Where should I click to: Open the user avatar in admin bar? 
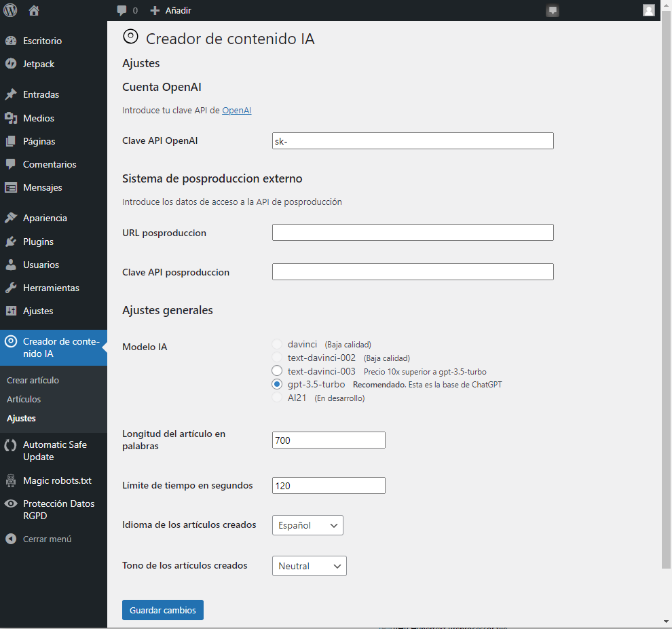coord(649,10)
